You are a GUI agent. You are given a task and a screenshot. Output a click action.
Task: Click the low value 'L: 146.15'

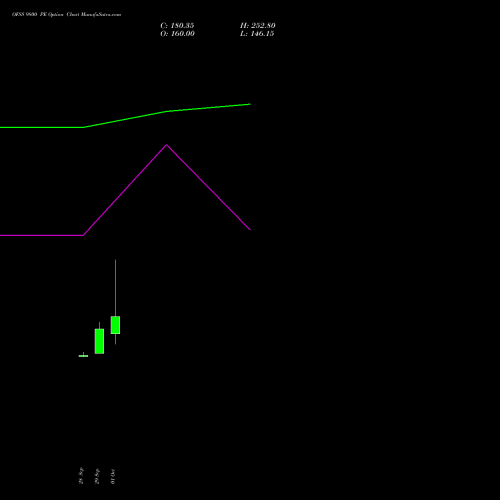pos(257,34)
